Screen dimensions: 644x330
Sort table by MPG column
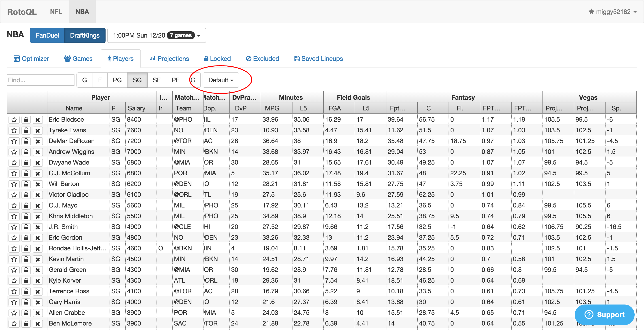click(x=276, y=108)
